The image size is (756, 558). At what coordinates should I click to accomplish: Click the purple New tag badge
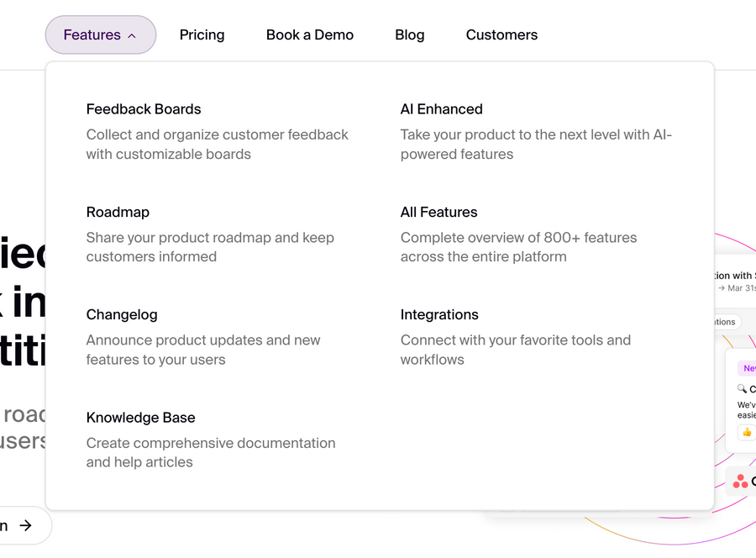[x=748, y=368]
